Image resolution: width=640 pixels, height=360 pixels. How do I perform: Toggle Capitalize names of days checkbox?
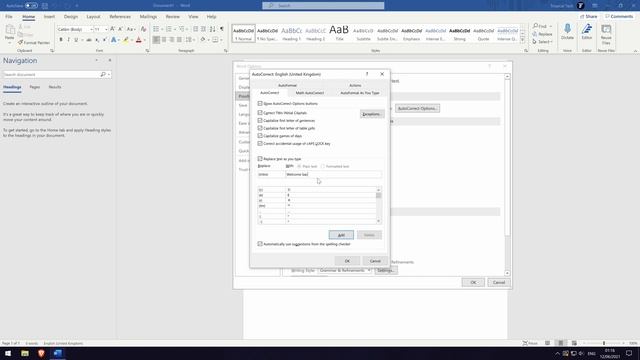[260, 136]
